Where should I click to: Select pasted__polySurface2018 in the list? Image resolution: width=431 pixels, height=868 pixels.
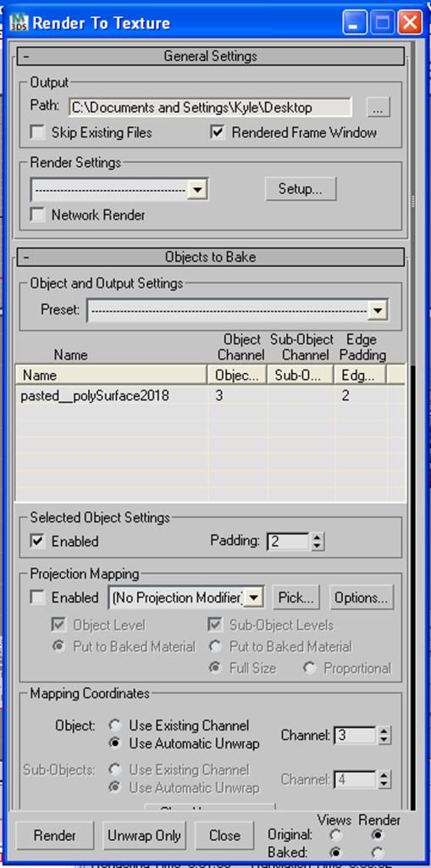[95, 397]
